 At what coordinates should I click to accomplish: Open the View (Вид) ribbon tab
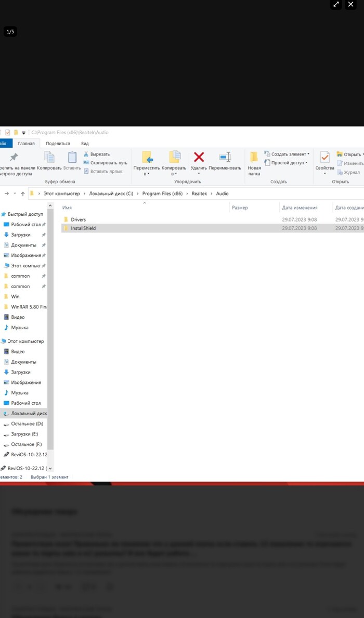point(85,144)
